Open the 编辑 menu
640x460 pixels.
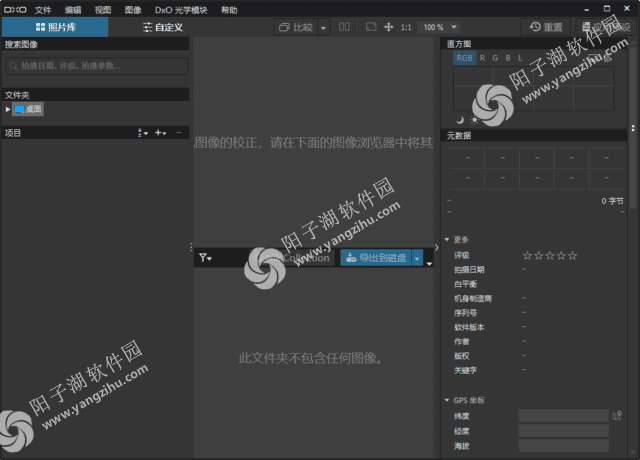point(73,10)
